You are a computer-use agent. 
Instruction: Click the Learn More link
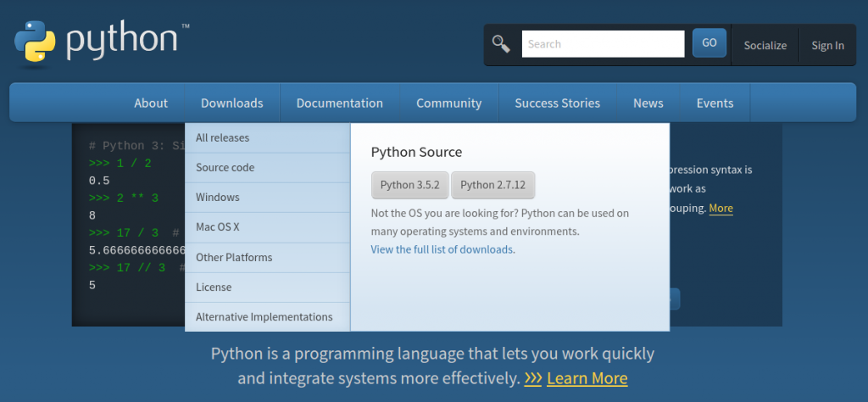tap(587, 379)
